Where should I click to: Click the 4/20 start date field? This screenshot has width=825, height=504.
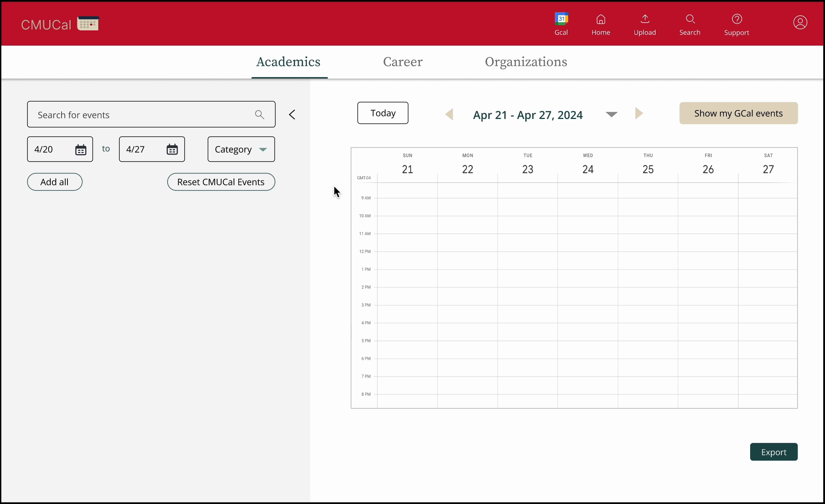pyautogui.click(x=60, y=149)
